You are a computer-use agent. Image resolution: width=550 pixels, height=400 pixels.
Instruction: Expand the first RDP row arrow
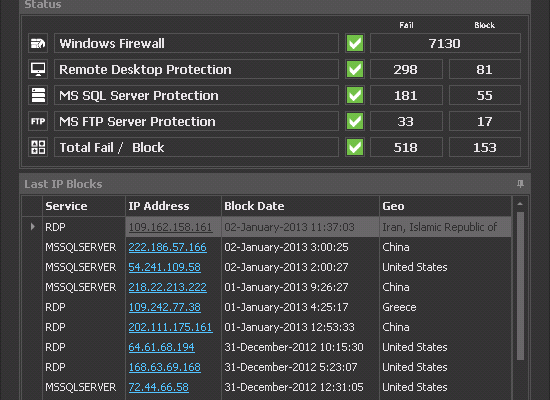click(33, 227)
